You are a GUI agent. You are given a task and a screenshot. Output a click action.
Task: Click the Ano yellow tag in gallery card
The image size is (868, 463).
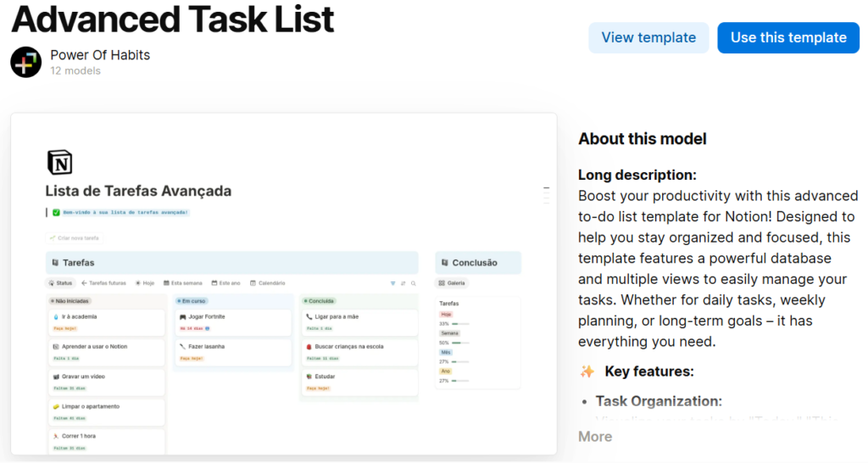pos(446,371)
